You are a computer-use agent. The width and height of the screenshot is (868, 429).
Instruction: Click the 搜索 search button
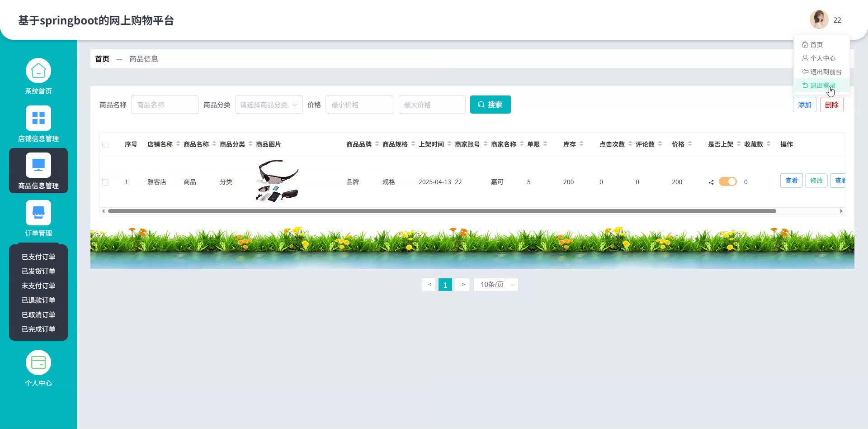point(491,105)
